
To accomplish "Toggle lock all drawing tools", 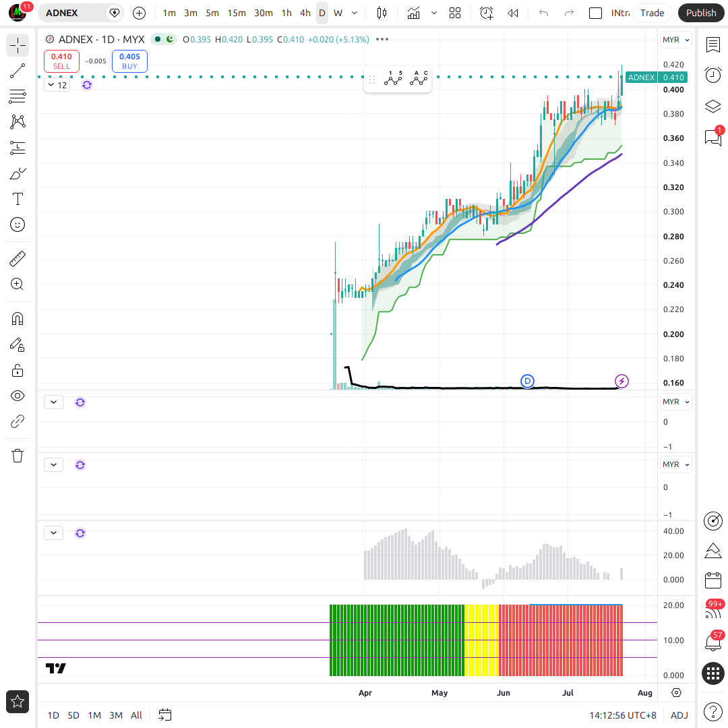I will 18,371.
